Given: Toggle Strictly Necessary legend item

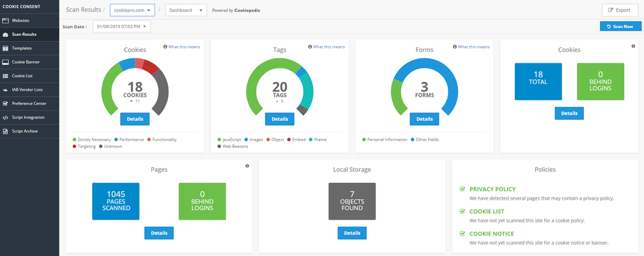Looking at the screenshot, I should (x=92, y=140).
